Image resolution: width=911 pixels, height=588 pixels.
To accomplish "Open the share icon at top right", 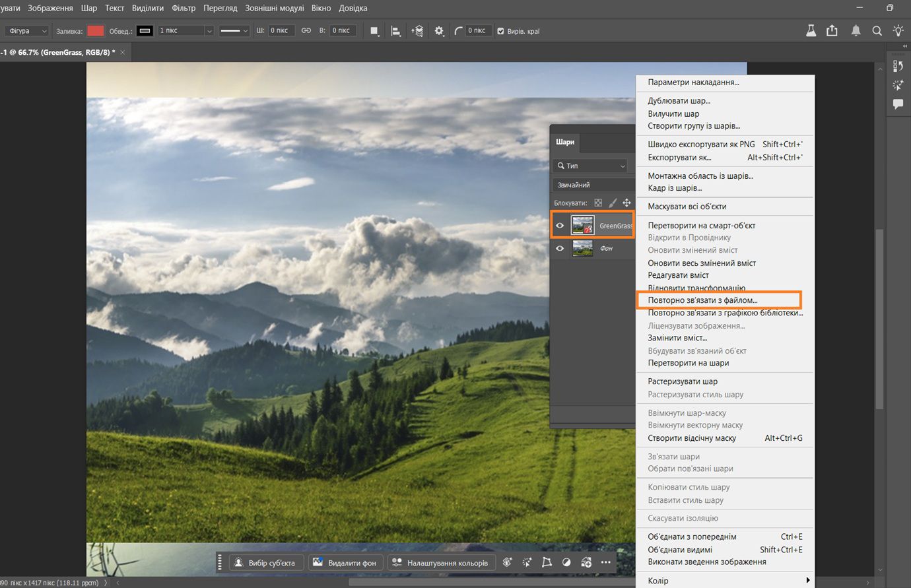I will (832, 31).
